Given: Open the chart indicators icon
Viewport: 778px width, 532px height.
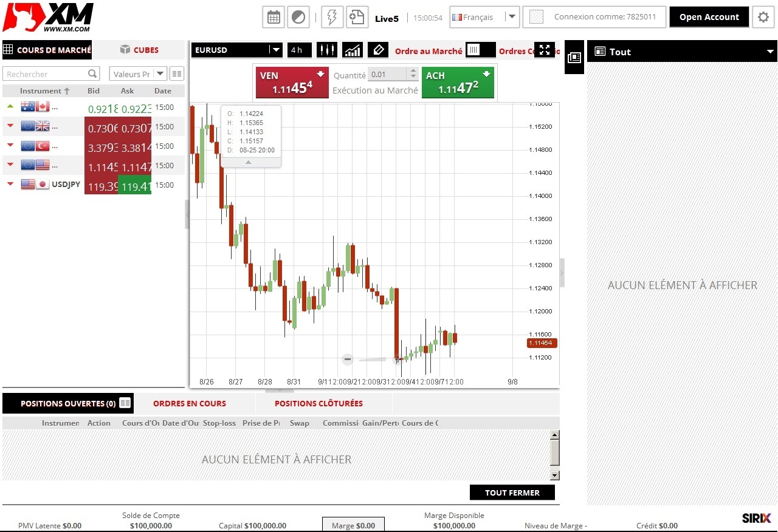Looking at the screenshot, I should pos(353,50).
